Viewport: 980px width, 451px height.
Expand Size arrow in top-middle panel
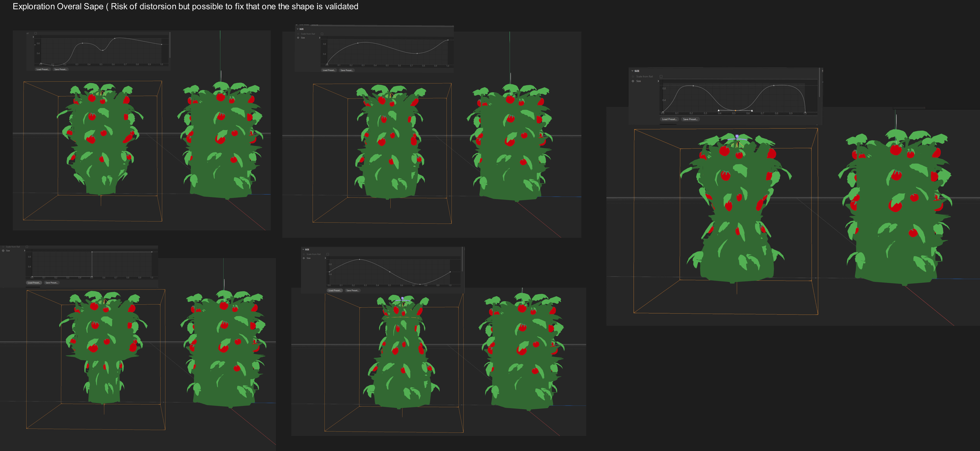point(320,38)
